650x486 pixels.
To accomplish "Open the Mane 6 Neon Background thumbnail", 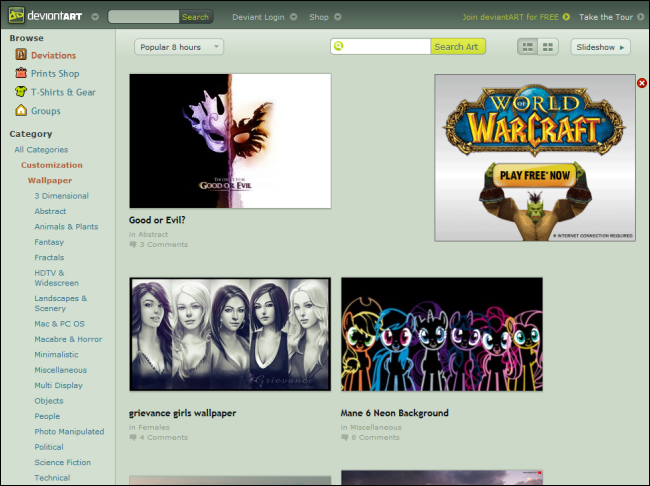I will (442, 334).
